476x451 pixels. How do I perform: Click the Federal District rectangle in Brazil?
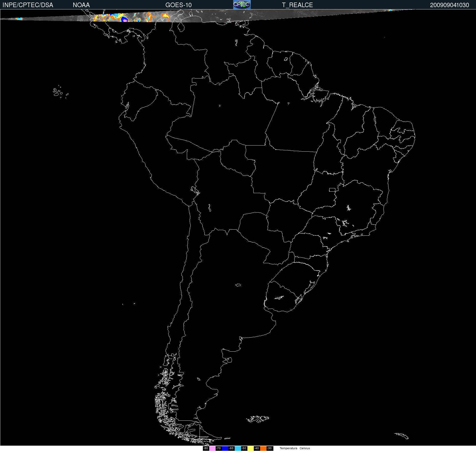332,190
